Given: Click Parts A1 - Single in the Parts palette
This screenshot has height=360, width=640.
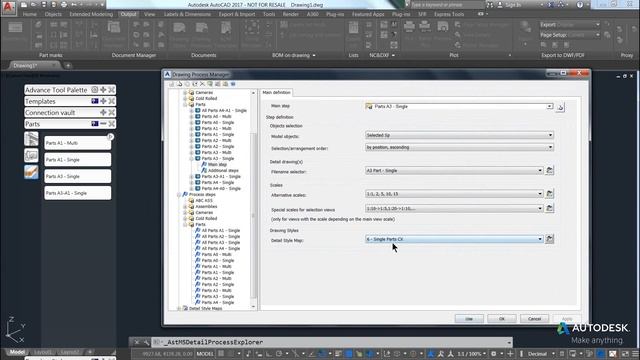Looking at the screenshot, I should (78, 160).
